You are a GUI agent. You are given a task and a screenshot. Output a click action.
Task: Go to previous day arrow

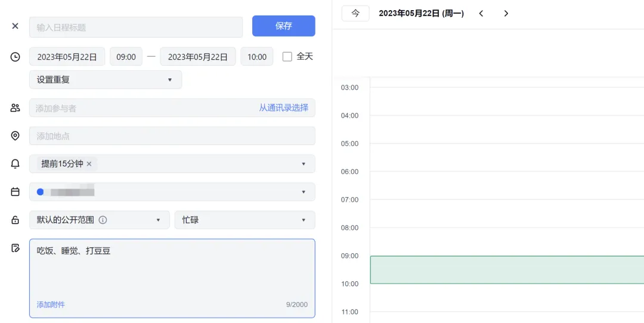point(481,13)
